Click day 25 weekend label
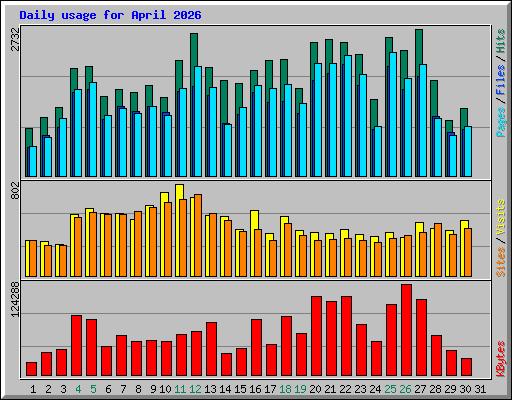Image resolution: width=512 pixels, height=400 pixels. (390, 389)
